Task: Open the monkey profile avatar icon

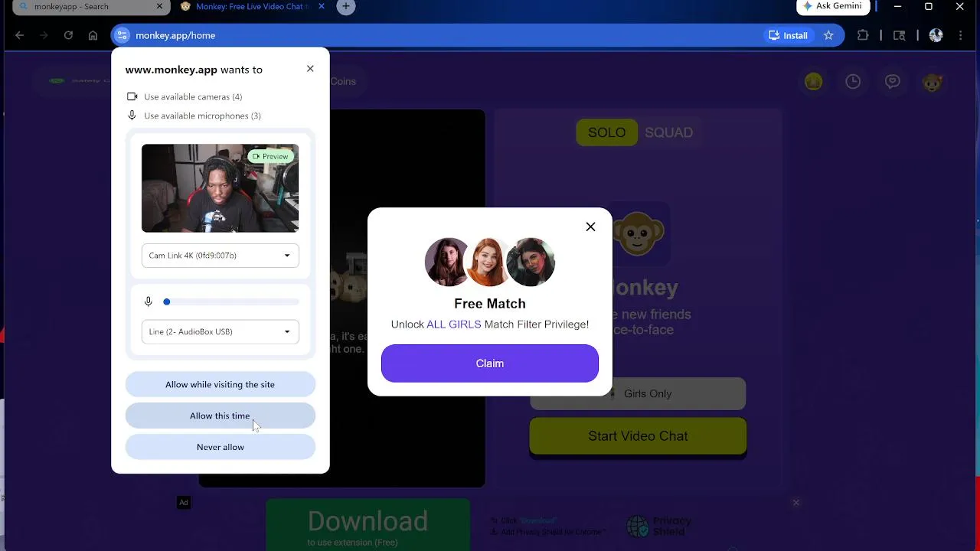Action: pos(932,82)
